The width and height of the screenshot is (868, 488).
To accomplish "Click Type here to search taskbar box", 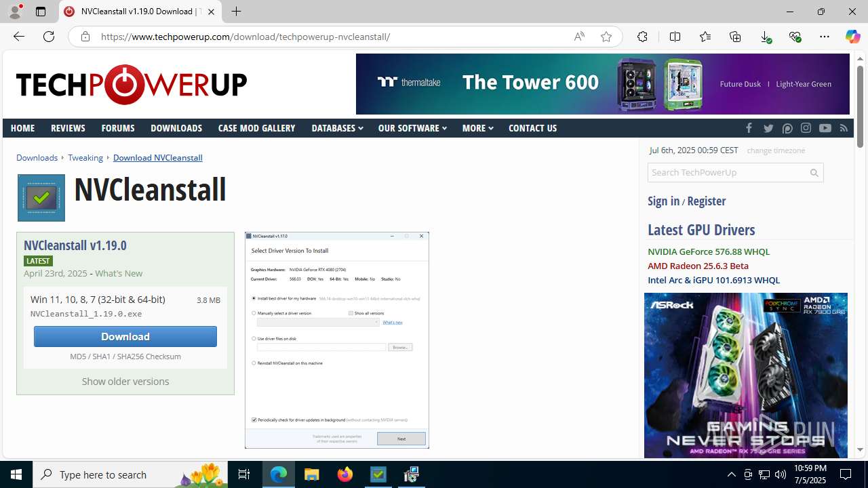I will click(130, 474).
